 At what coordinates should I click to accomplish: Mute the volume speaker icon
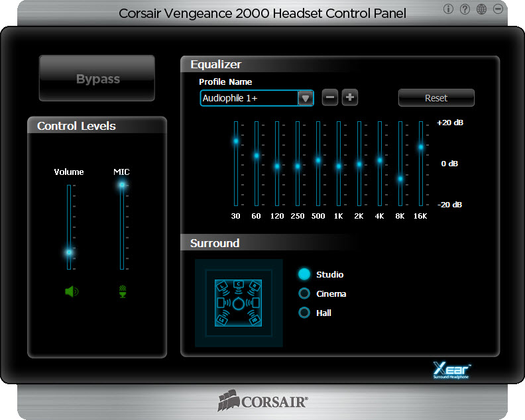coord(72,291)
